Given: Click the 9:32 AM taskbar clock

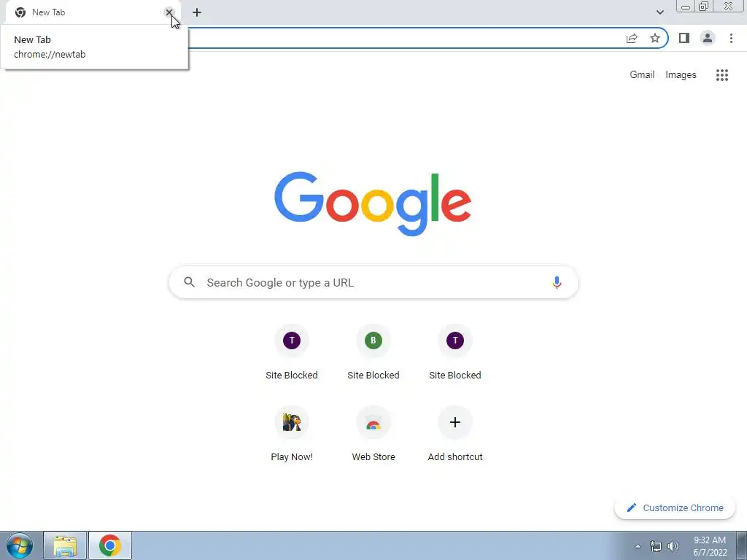Looking at the screenshot, I should (x=710, y=546).
